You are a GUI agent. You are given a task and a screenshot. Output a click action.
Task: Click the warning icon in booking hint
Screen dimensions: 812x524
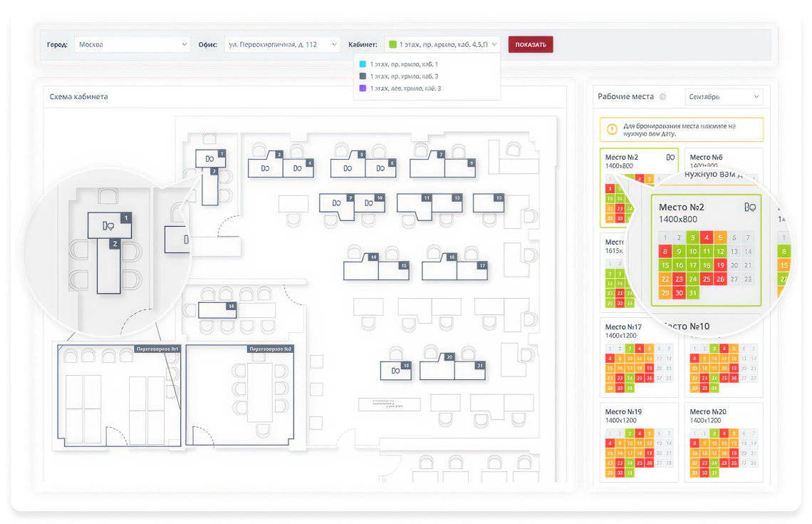(x=612, y=129)
